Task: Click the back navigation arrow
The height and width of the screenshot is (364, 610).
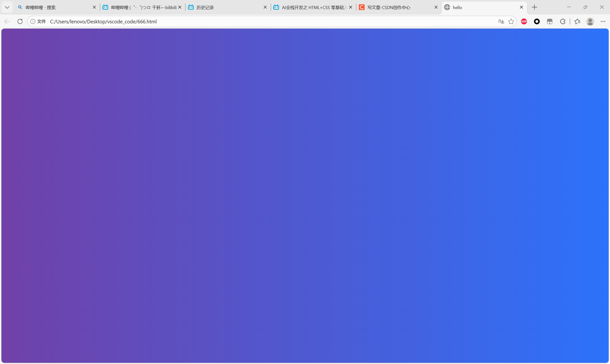Action: [7, 22]
